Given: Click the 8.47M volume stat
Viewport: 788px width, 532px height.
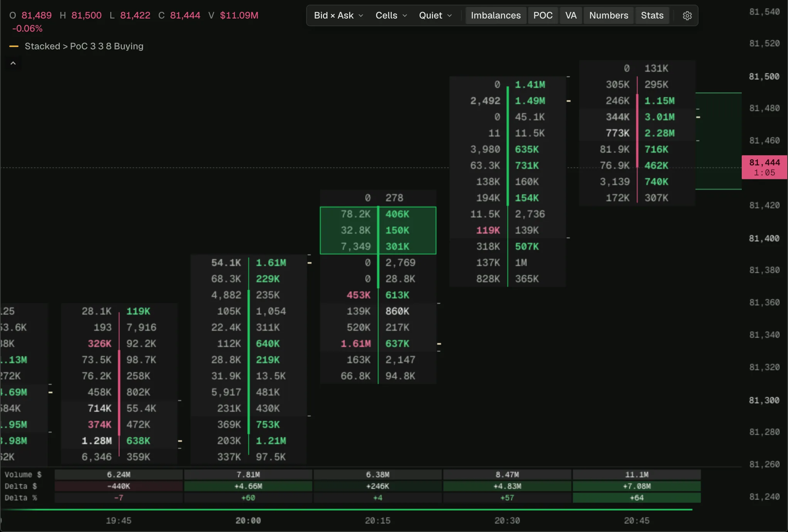Looking at the screenshot, I should [x=507, y=475].
